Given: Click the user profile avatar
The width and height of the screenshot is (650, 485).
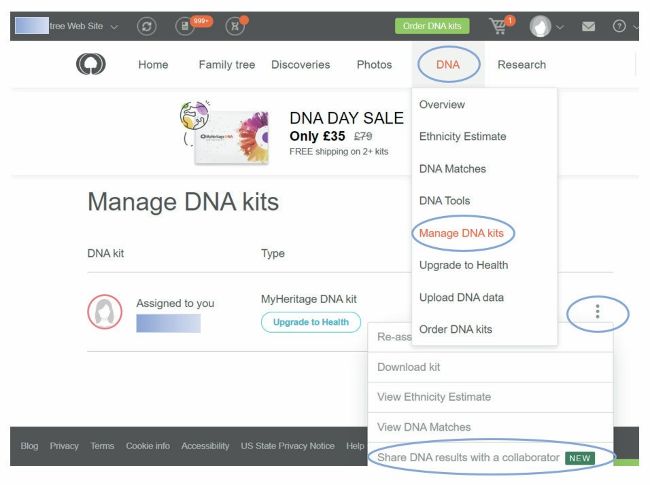Looking at the screenshot, I should [540, 27].
